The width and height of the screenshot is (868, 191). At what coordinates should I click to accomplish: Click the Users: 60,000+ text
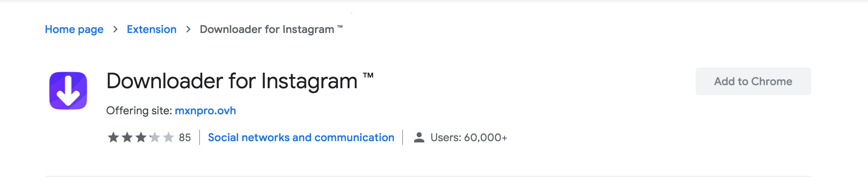469,137
